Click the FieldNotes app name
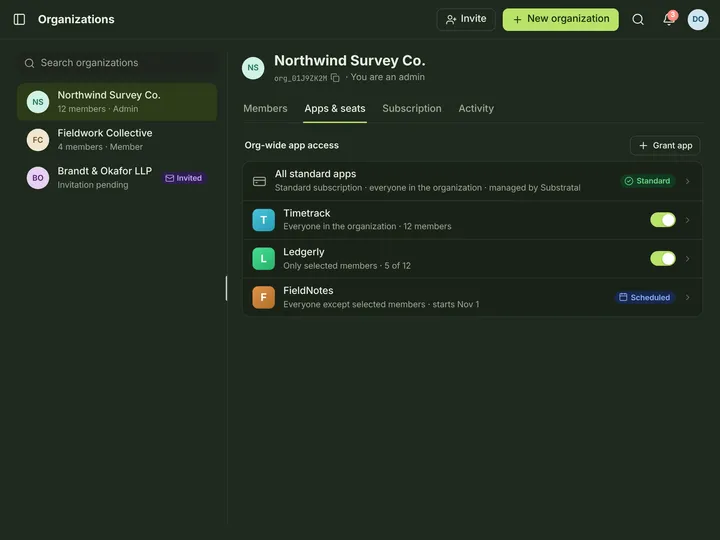 click(x=308, y=291)
